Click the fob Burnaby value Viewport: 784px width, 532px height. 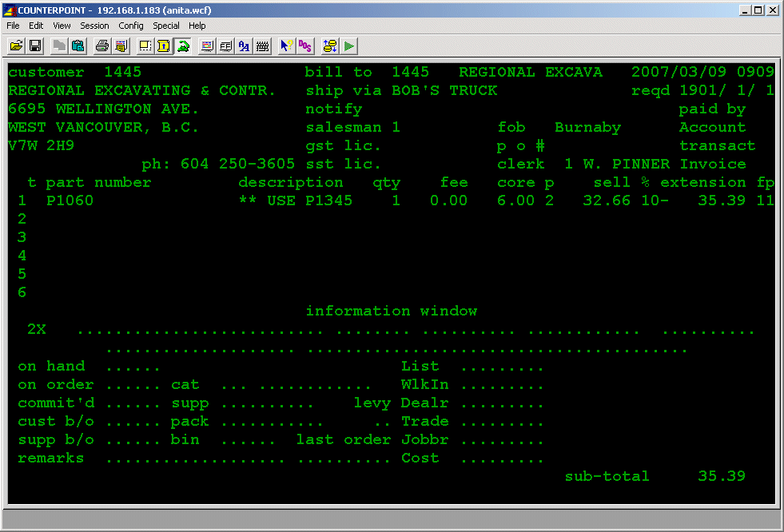[x=587, y=127]
